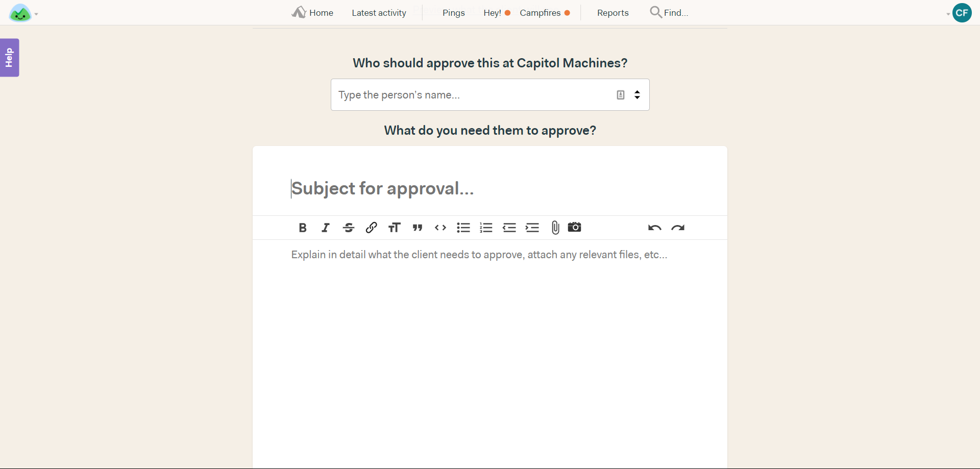The height and width of the screenshot is (469, 980).
Task: Attach a file with the paperclip icon
Action: click(x=555, y=228)
